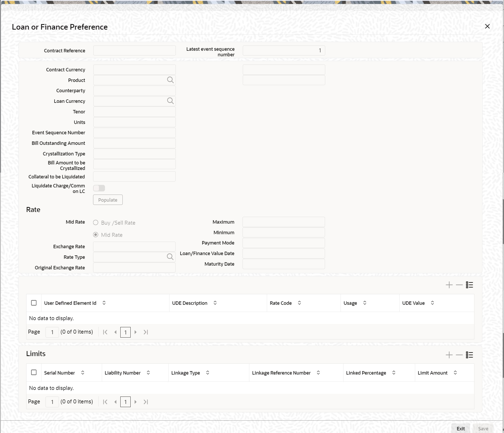Image resolution: width=504 pixels, height=433 pixels.
Task: Sort by Rate Code column
Action: (x=299, y=303)
